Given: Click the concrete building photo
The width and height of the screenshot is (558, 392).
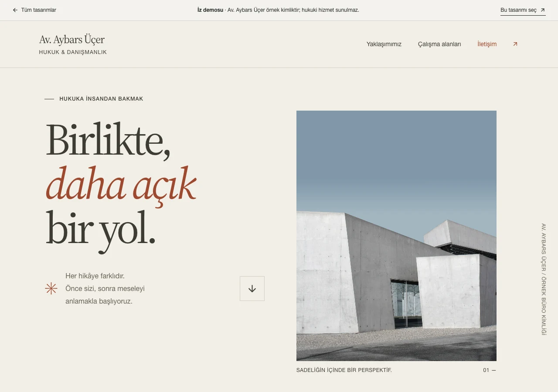Looking at the screenshot, I should coord(396,236).
